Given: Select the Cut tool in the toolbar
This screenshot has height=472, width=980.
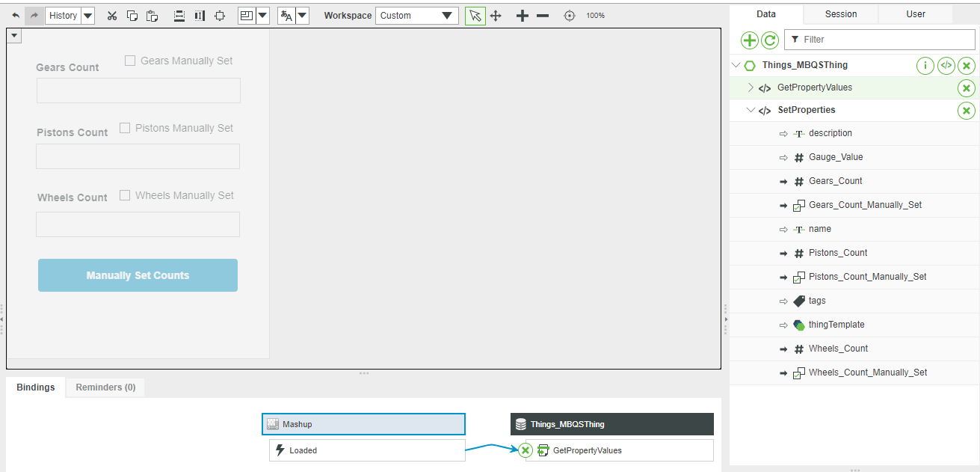Looking at the screenshot, I should pyautogui.click(x=112, y=15).
